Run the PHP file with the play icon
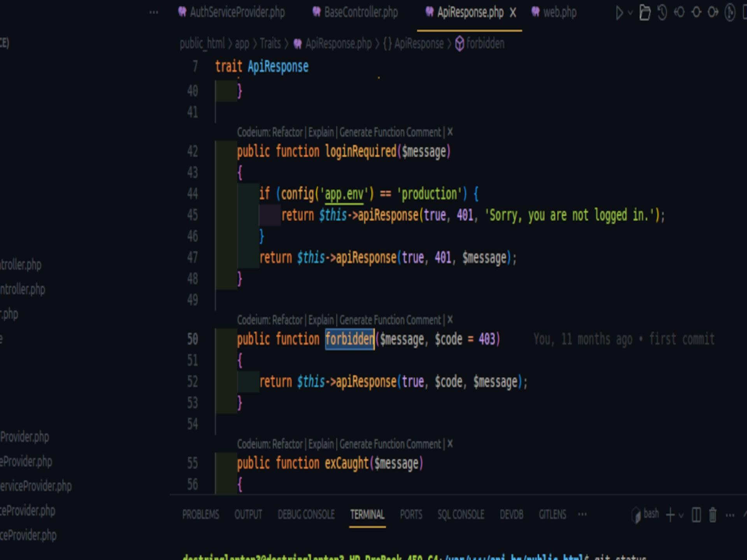This screenshot has height=560, width=747. point(619,13)
